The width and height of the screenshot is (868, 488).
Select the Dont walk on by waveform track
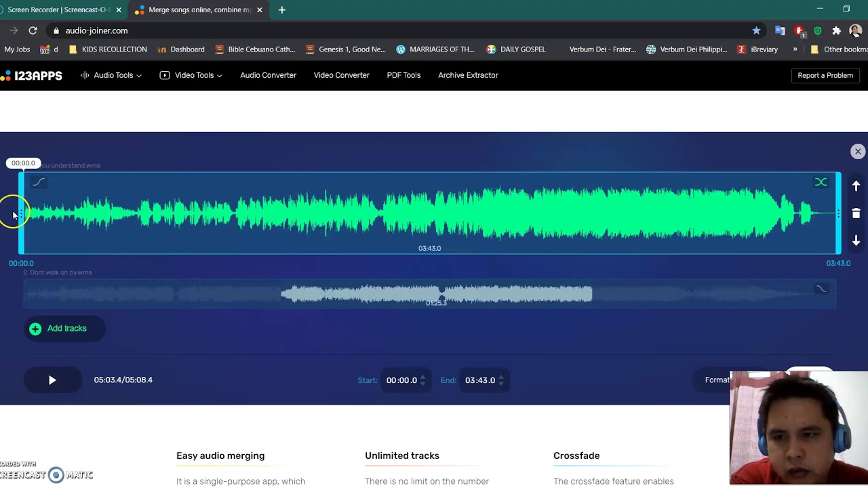point(429,294)
